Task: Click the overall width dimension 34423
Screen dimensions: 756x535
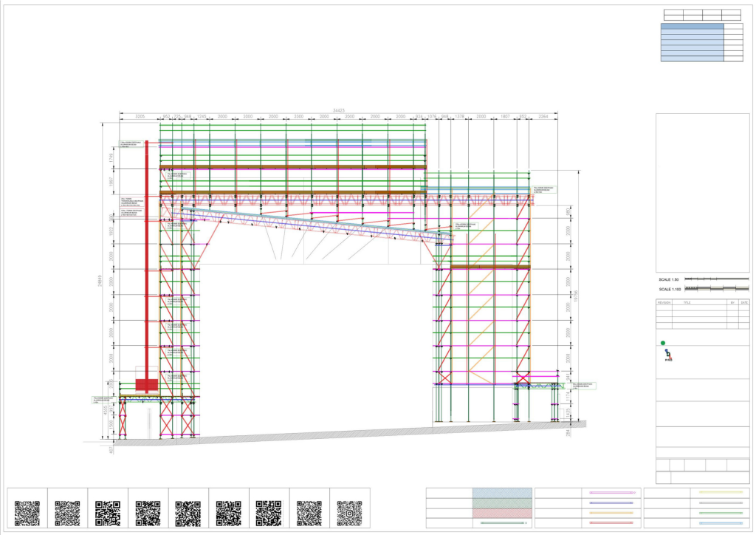Action: (x=339, y=111)
